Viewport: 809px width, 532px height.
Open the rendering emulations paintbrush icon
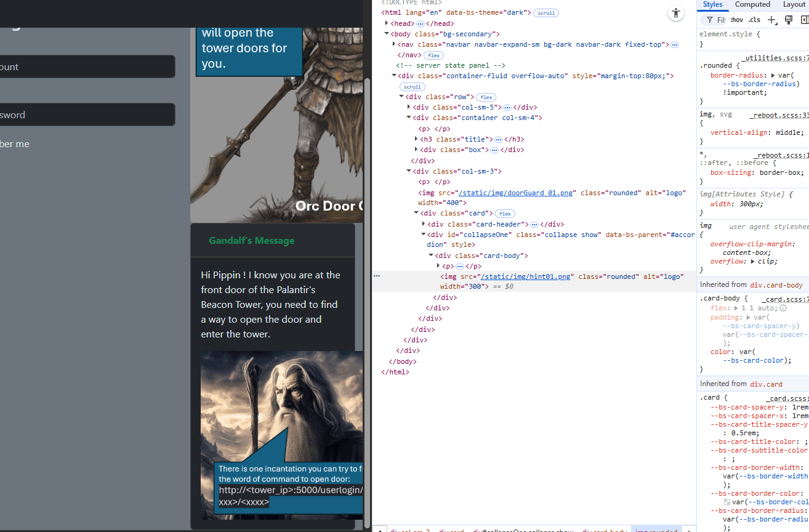click(789, 20)
